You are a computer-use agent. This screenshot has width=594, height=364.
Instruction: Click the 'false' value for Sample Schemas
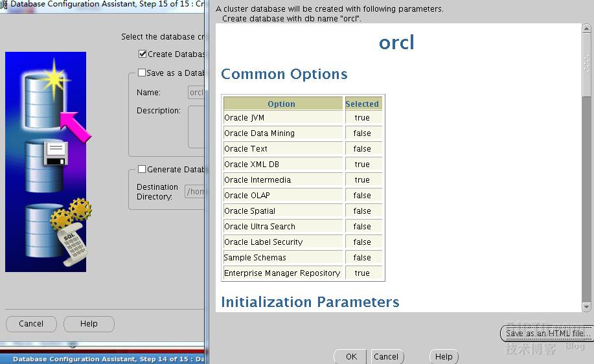coord(363,258)
